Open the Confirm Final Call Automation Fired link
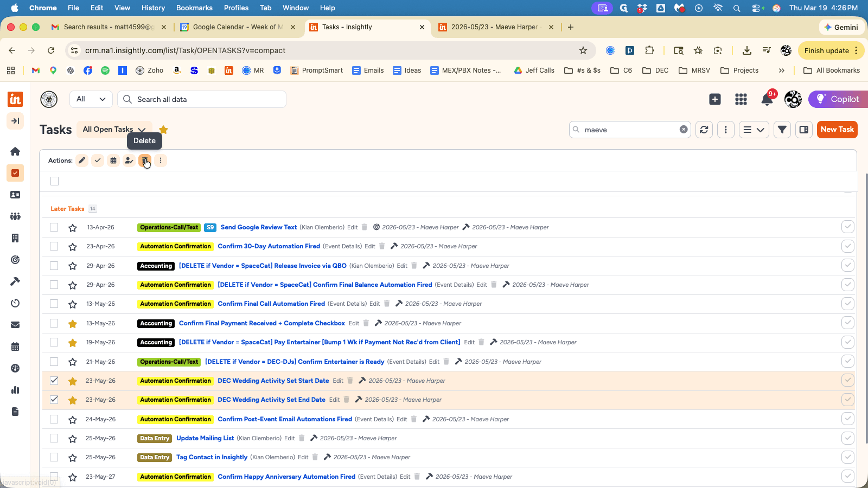The image size is (868, 488). click(271, 304)
